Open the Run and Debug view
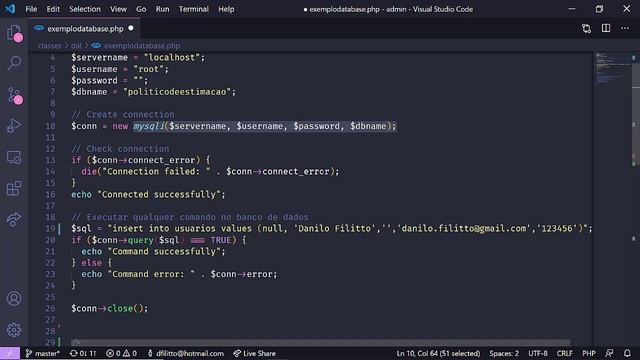This screenshot has height=360, width=640. tap(14, 126)
